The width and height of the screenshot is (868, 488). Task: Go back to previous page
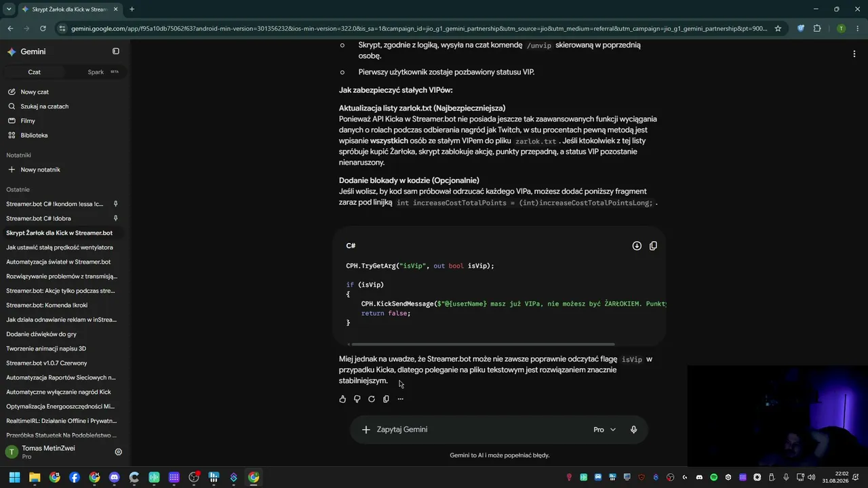[x=10, y=28]
